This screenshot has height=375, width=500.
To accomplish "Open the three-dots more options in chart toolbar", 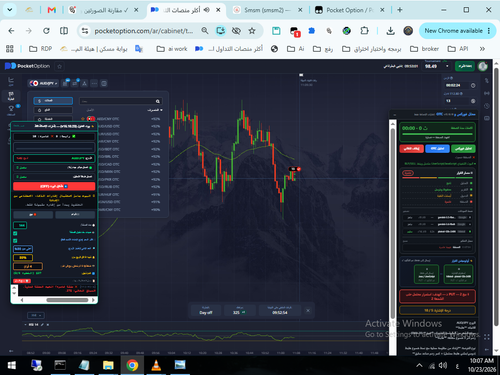I will point(94,83).
